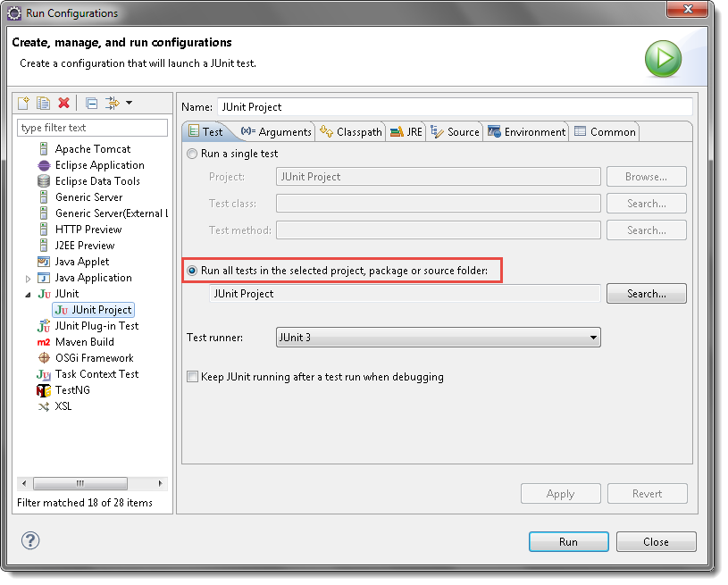This screenshot has height=585, width=728.
Task: Click the JUnit Project configuration icon
Action: [x=62, y=310]
